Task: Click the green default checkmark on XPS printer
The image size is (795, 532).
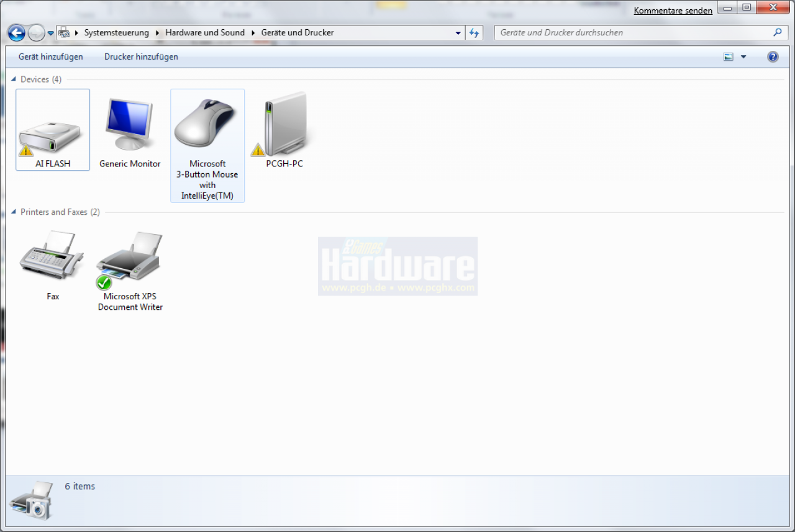Action: (x=104, y=282)
